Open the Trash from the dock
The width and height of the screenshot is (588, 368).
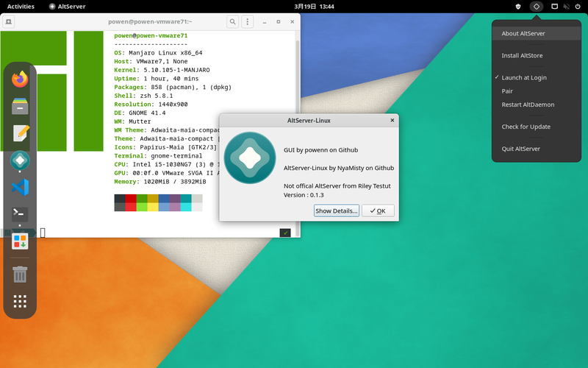tap(20, 274)
